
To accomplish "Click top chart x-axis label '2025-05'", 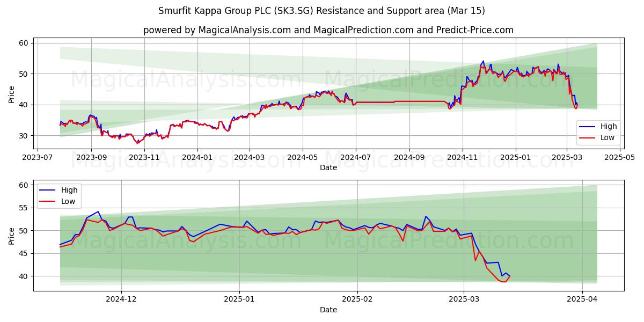I will 619,157.
